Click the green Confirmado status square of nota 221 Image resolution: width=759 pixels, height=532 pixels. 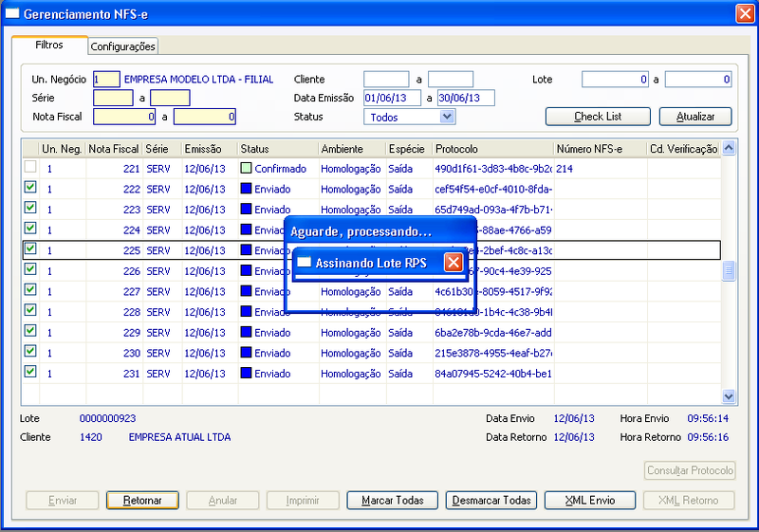point(246,168)
